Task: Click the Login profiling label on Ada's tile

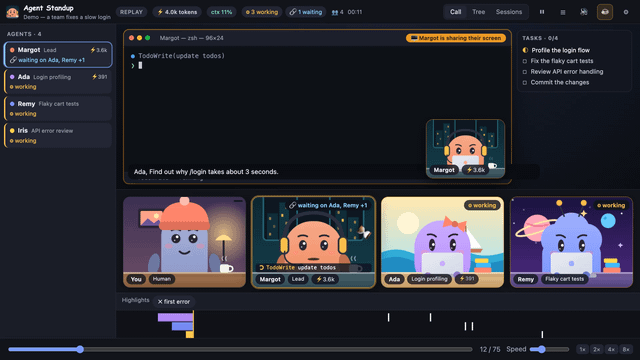Action: point(429,279)
